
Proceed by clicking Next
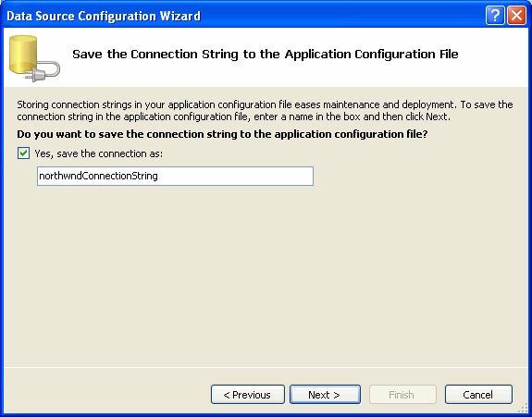[x=325, y=394]
